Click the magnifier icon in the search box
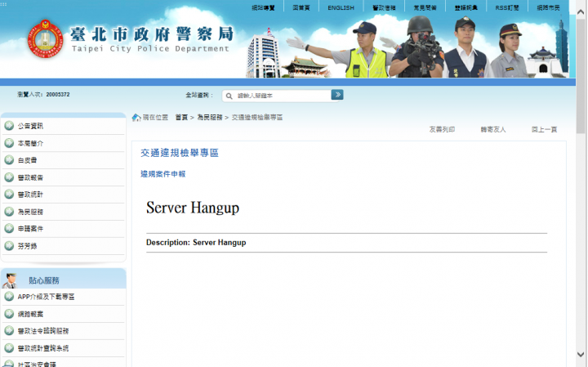This screenshot has height=367, width=588. click(x=229, y=96)
